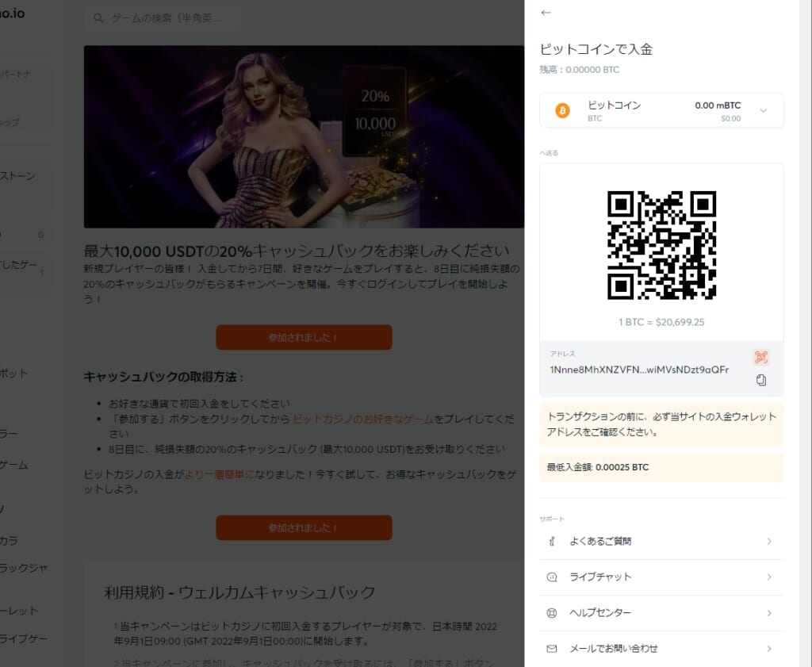Click the 20% cashback promotional banner
Screen dimensions: 812x667
click(304, 136)
